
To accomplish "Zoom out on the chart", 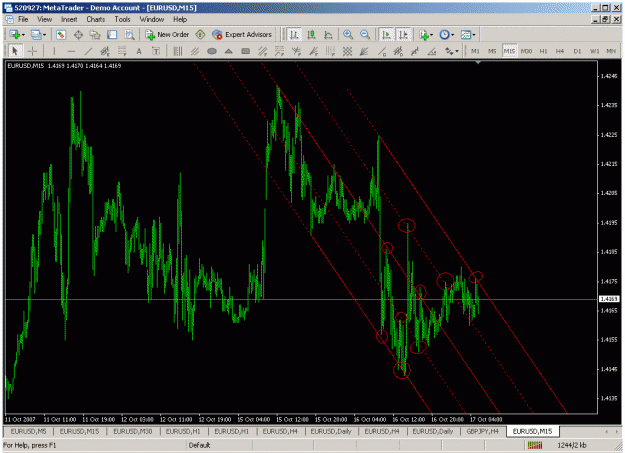I will (x=365, y=35).
